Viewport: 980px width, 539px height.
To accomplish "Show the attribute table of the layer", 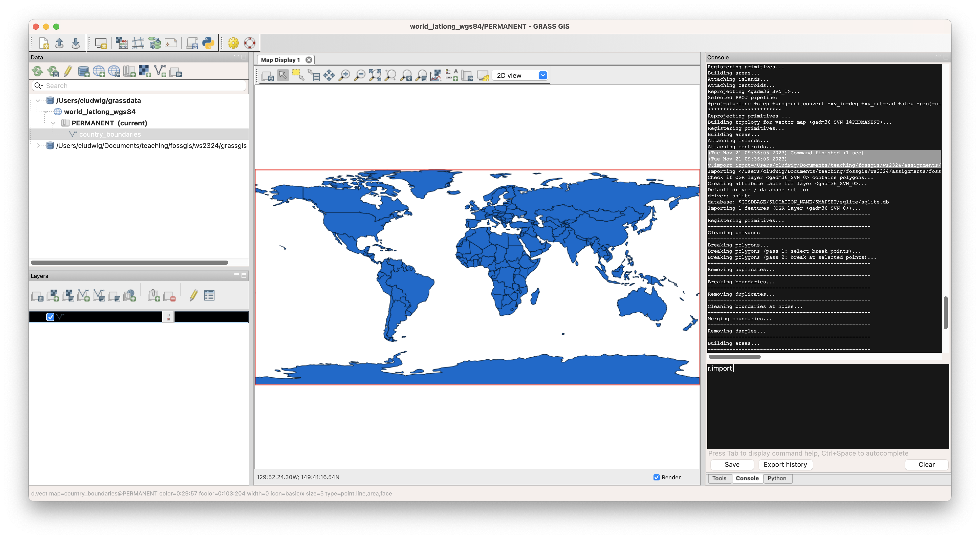I will pos(209,295).
